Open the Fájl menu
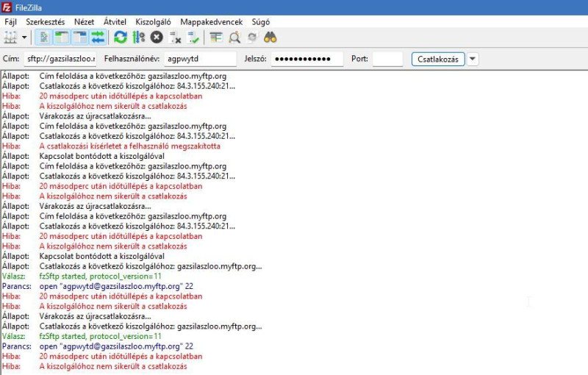Image resolution: width=588 pixels, height=375 pixels. pyautogui.click(x=10, y=22)
